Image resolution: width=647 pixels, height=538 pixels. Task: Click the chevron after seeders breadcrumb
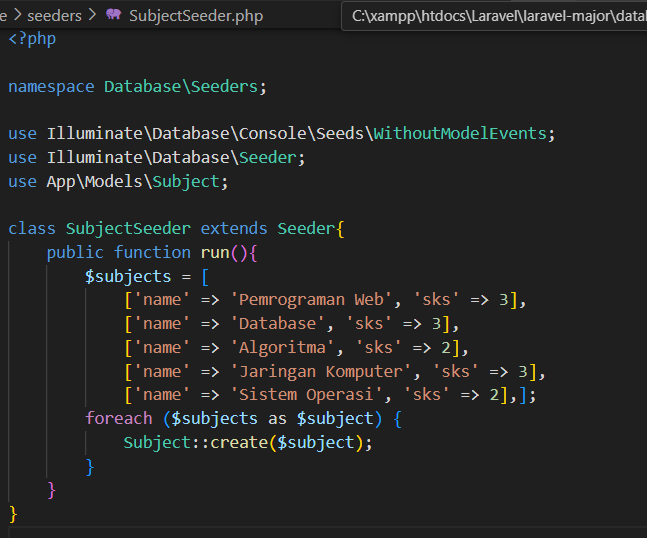click(93, 16)
